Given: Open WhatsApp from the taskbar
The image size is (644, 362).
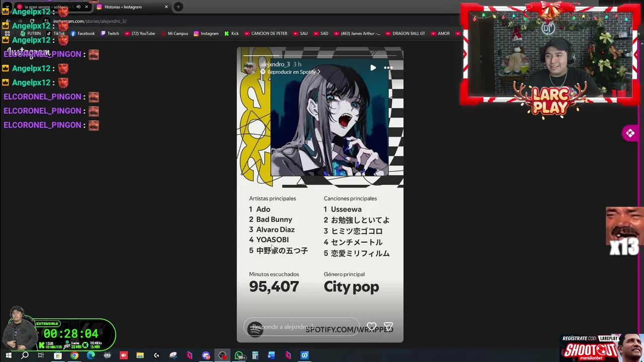Looking at the screenshot, I should point(239,355).
